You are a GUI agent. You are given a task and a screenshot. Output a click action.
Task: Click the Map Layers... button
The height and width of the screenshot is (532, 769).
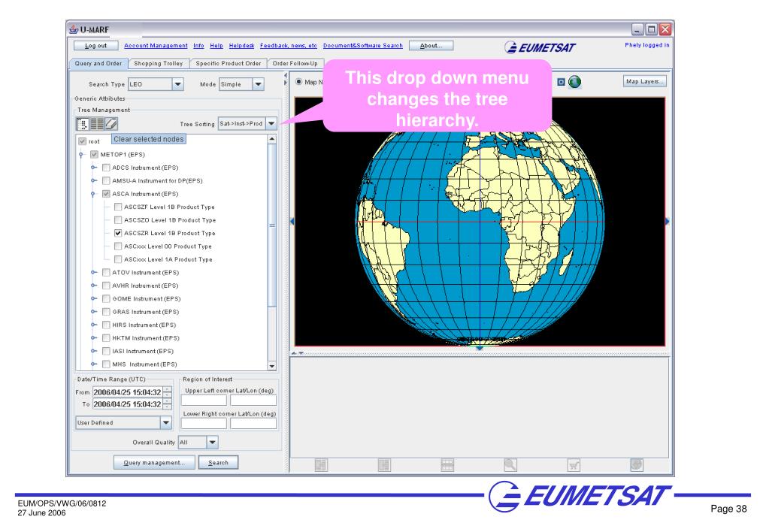click(645, 81)
